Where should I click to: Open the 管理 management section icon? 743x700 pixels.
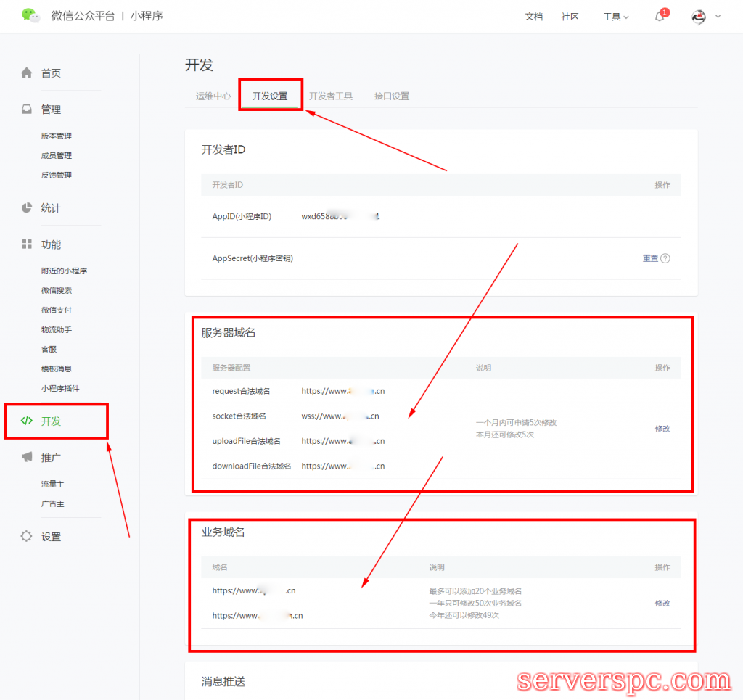(x=26, y=109)
